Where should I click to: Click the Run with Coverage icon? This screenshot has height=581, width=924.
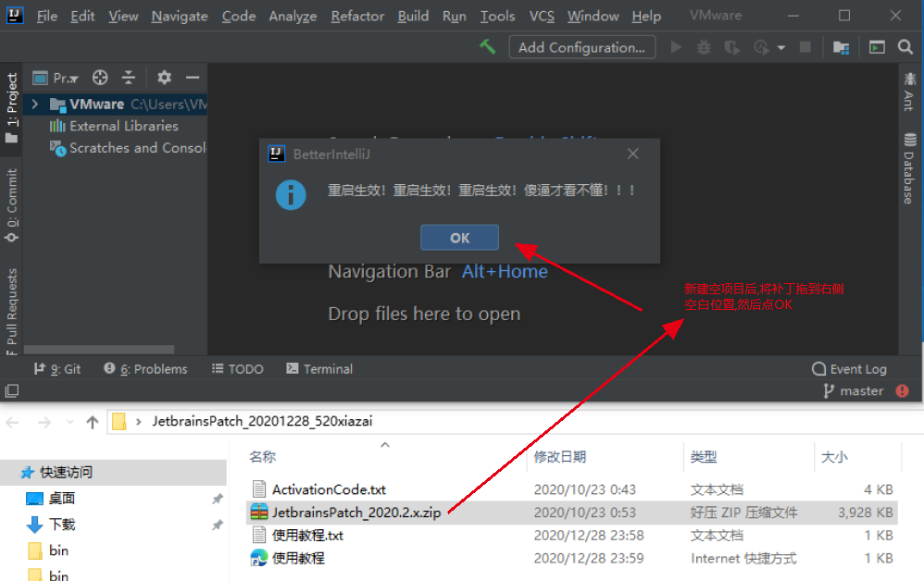(x=732, y=47)
